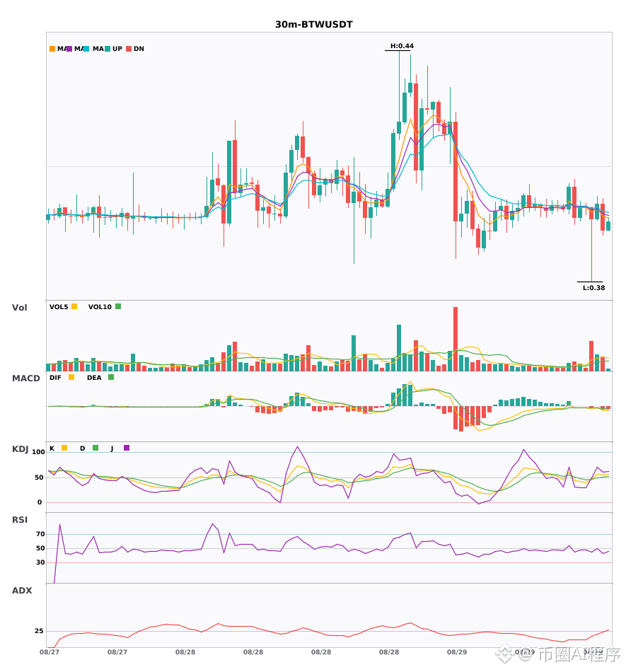Click the orange MA legend swatch
Viewport: 626px width, 672px height.
click(x=52, y=49)
